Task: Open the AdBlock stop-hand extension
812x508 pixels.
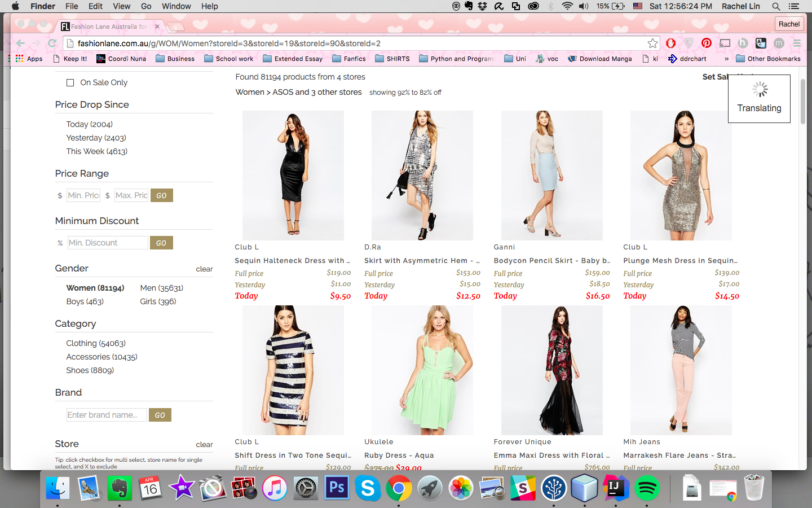Action: pos(670,43)
